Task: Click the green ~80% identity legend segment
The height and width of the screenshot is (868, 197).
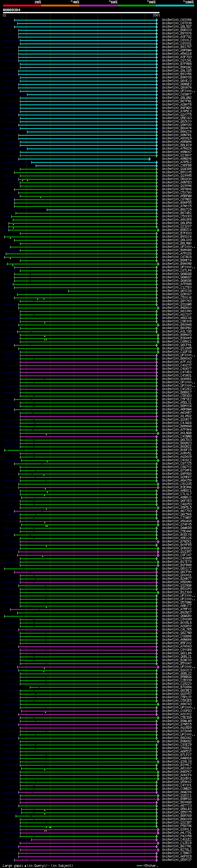Action: [x=137, y=6]
